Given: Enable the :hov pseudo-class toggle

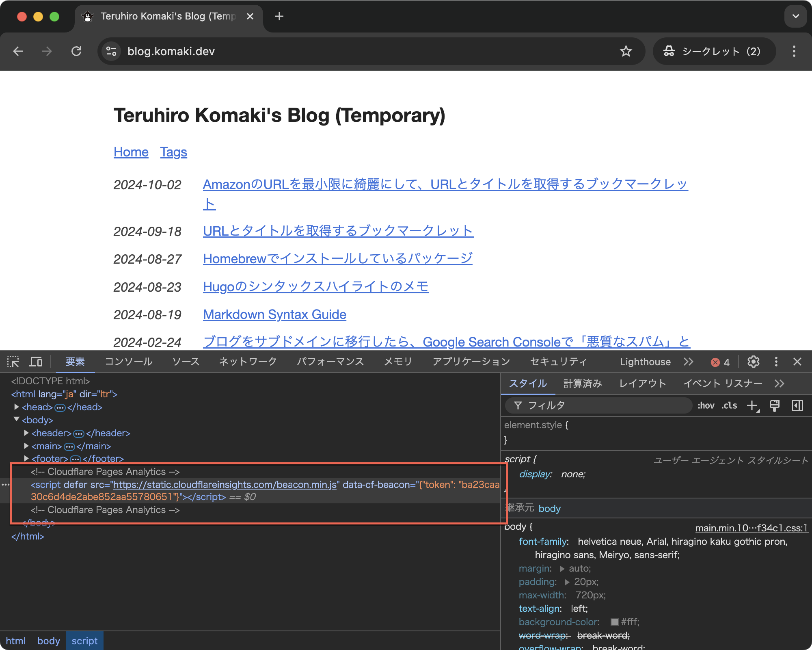Looking at the screenshot, I should tap(706, 405).
